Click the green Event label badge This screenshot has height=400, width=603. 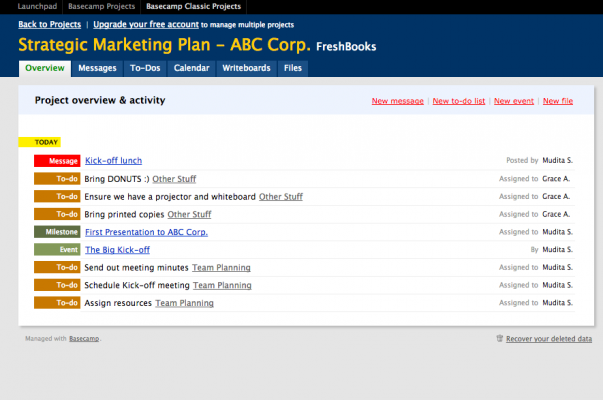pyautogui.click(x=57, y=250)
